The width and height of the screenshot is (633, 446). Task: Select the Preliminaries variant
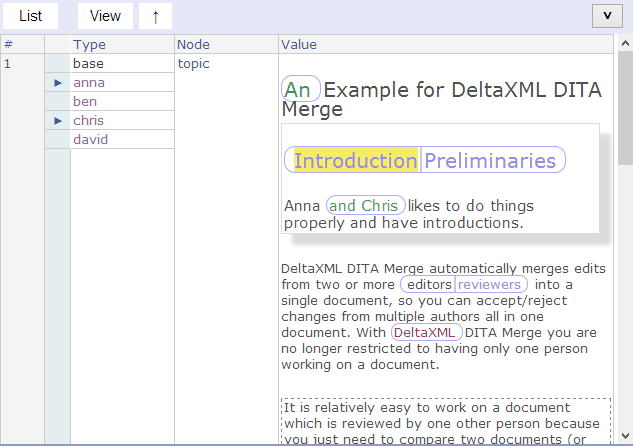(x=490, y=160)
